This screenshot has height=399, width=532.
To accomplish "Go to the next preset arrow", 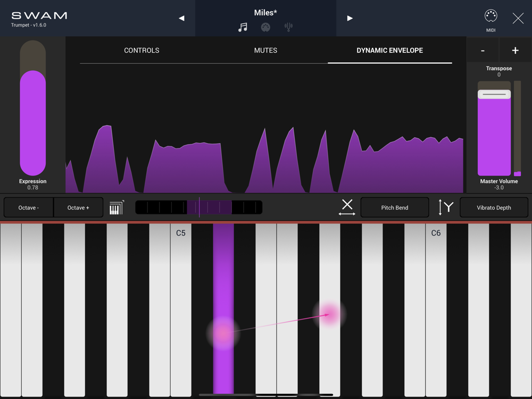I will click(350, 18).
